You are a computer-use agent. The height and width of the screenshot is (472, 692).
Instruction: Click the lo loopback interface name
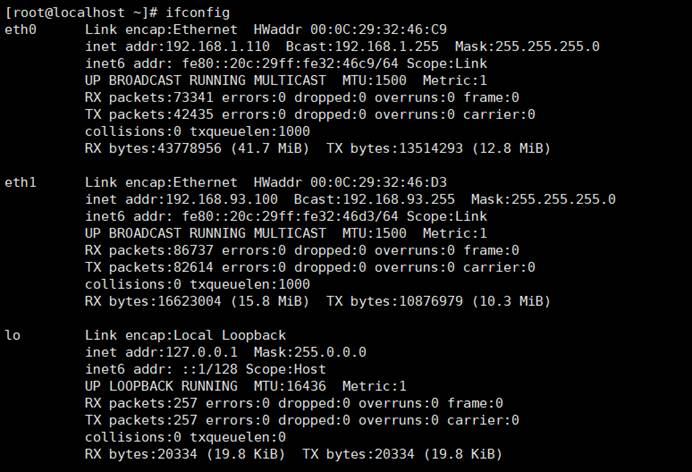[x=13, y=335]
